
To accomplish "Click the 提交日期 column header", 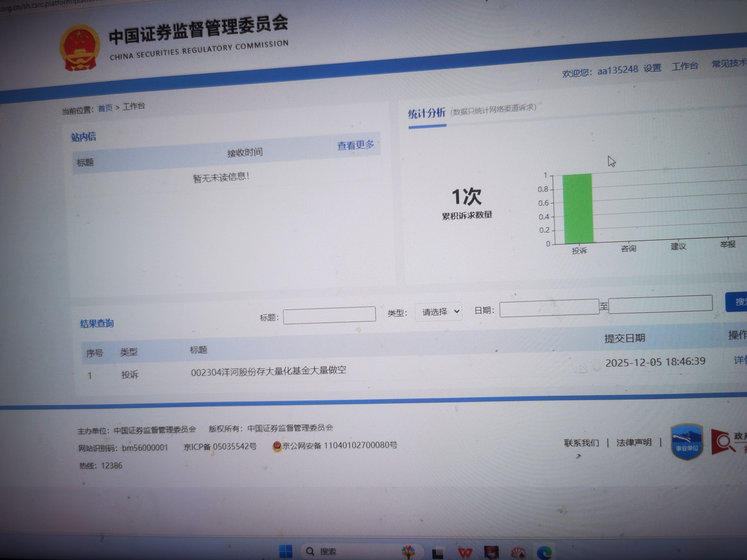I will tap(625, 338).
